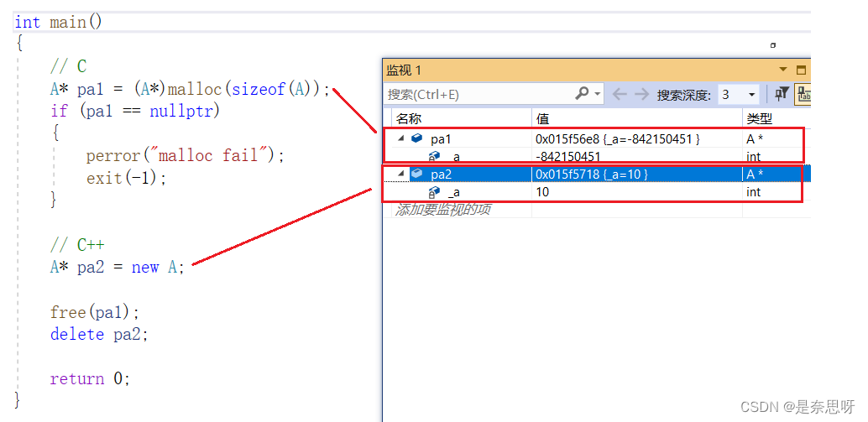This screenshot has height=422, width=868.
Task: Click the private field icon under pa2
Action: coord(435,192)
